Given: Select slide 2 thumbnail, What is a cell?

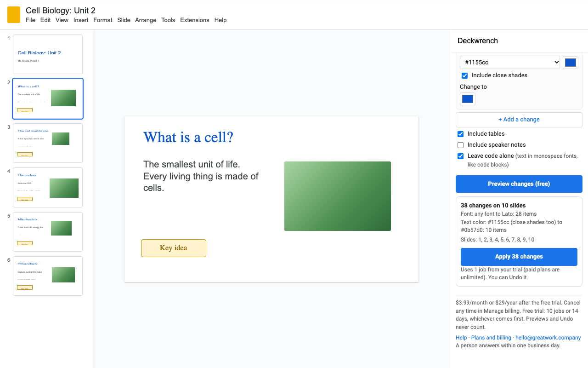Looking at the screenshot, I should coord(48,98).
